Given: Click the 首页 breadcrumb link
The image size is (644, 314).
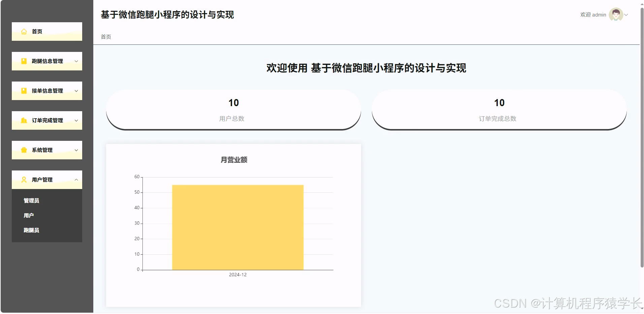Looking at the screenshot, I should 106,37.
